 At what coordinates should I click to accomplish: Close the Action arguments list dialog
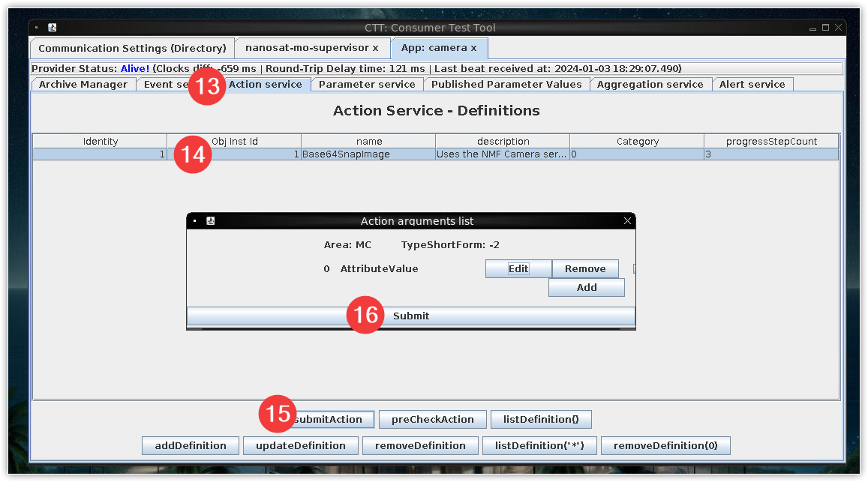pyautogui.click(x=627, y=221)
